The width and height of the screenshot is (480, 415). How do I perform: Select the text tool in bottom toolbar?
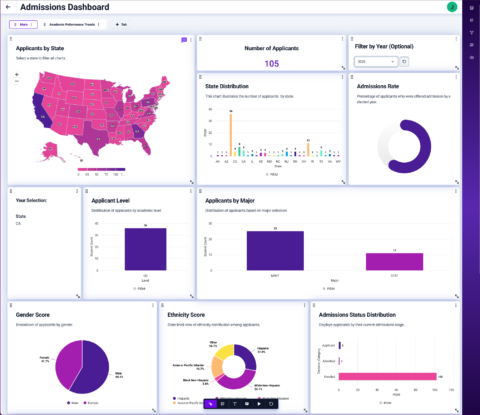pos(235,404)
